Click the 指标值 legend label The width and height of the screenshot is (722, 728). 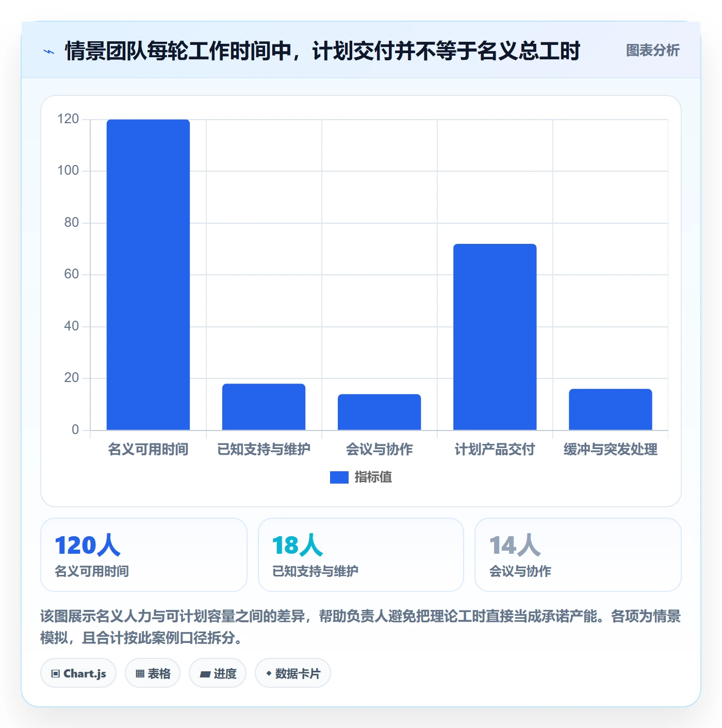pos(373,477)
